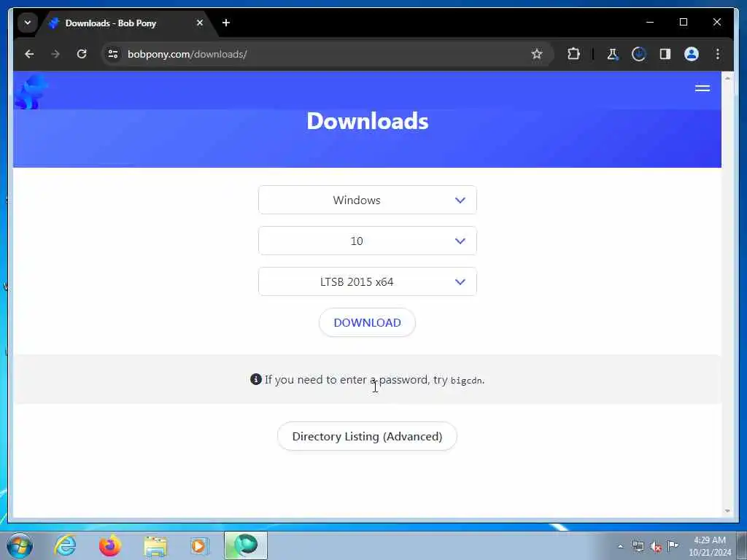Click the active browser taskbar button

246,545
